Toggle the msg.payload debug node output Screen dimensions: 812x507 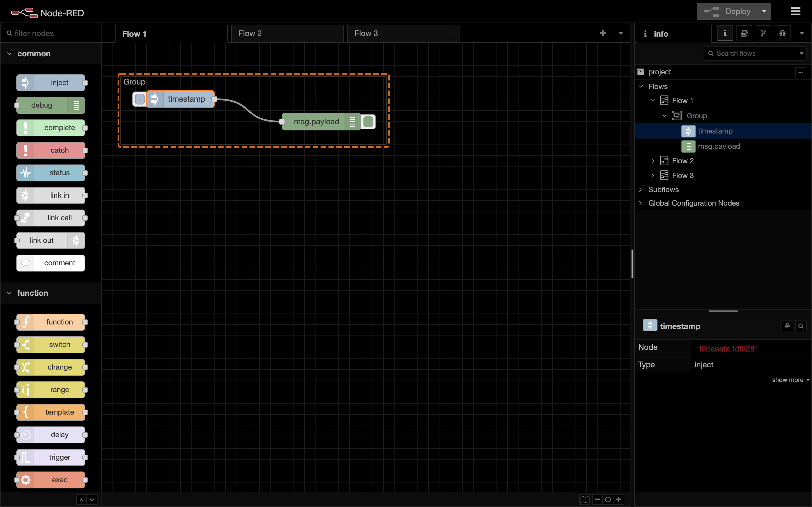pos(369,122)
